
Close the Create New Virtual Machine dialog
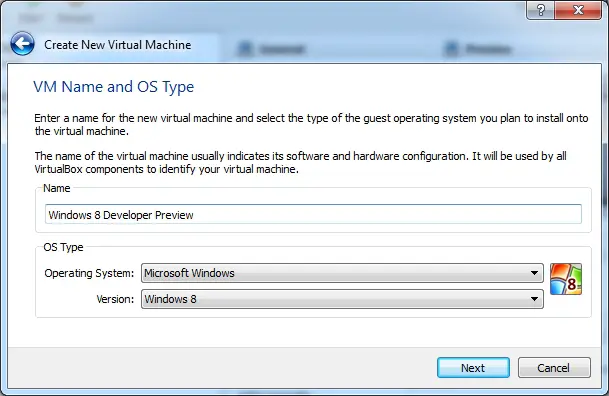pyautogui.click(x=578, y=10)
